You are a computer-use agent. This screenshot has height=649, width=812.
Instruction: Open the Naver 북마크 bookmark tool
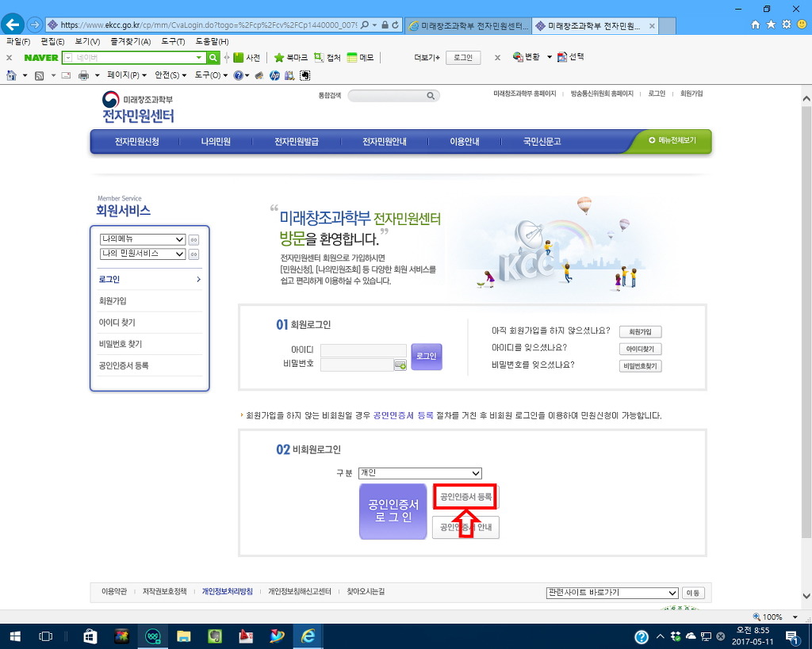coord(290,57)
